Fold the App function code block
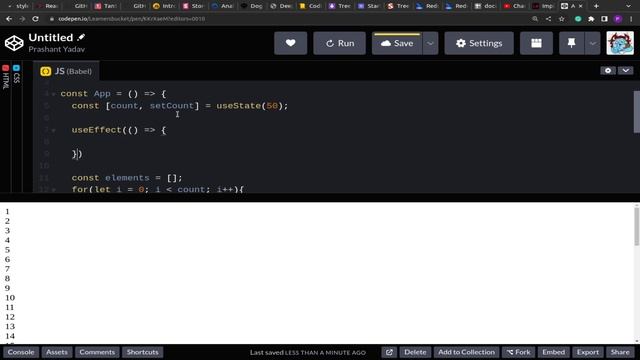640x360 pixels. coord(53,94)
